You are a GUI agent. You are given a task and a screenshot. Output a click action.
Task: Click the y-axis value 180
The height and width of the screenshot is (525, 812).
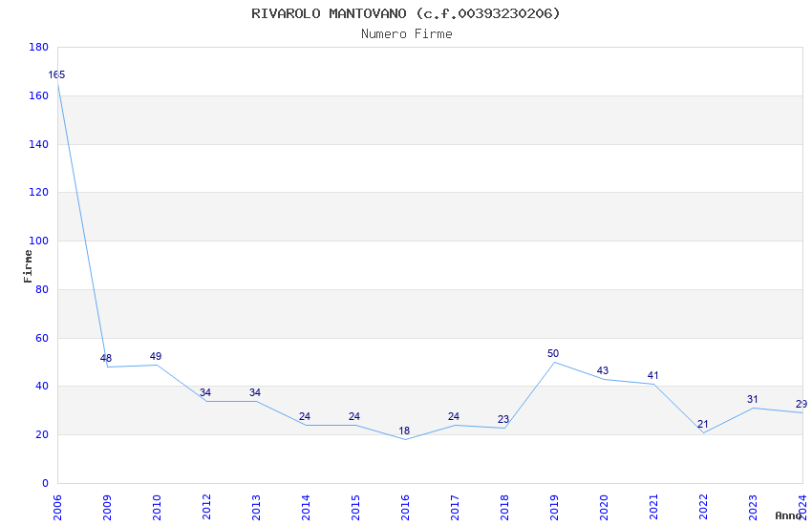coord(39,47)
